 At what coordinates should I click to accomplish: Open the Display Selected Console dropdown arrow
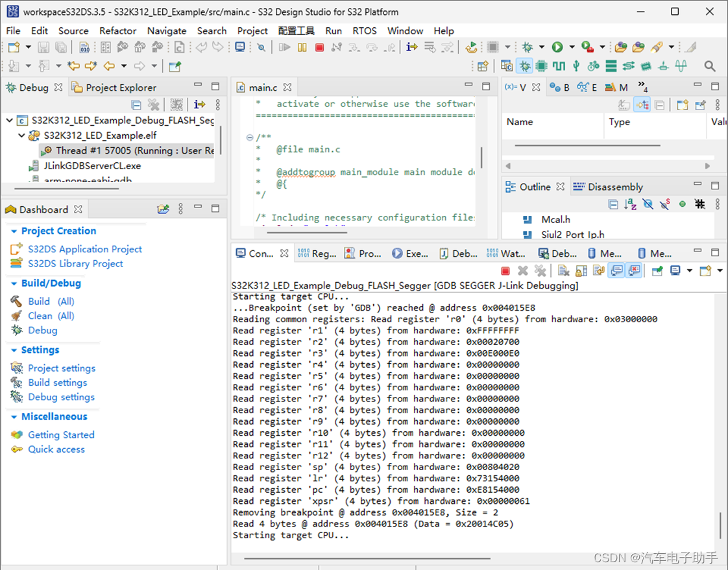[690, 270]
